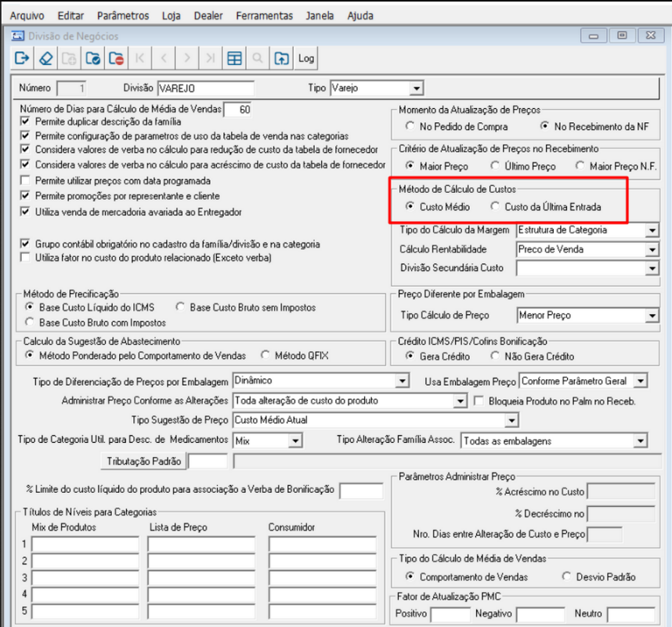Toggle Permite promoções por representante e cliente
This screenshot has height=627, width=672.
click(25, 196)
